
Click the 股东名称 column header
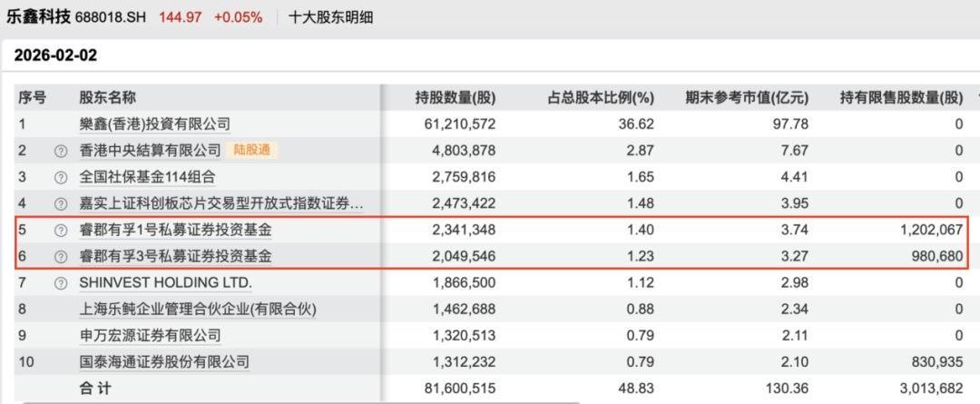tap(107, 98)
